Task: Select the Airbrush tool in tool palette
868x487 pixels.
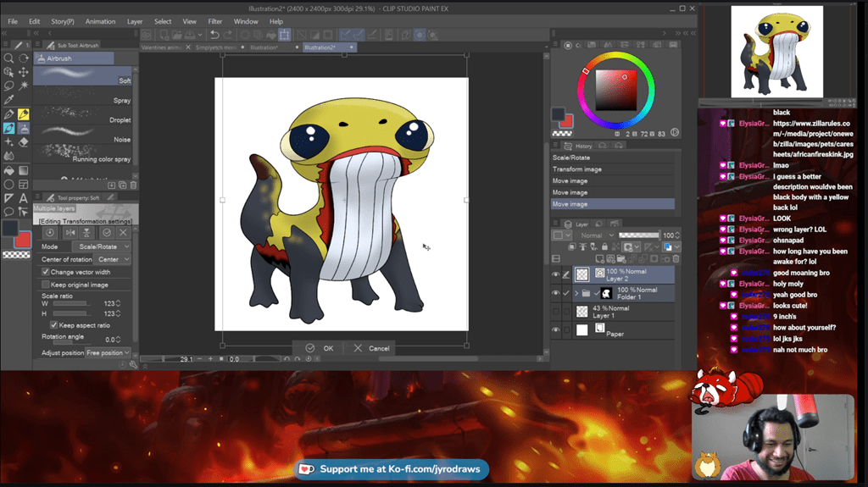Action: pos(23,128)
